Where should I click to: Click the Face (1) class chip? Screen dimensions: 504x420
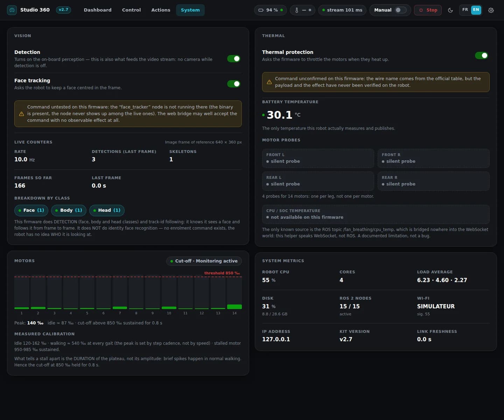click(x=31, y=210)
